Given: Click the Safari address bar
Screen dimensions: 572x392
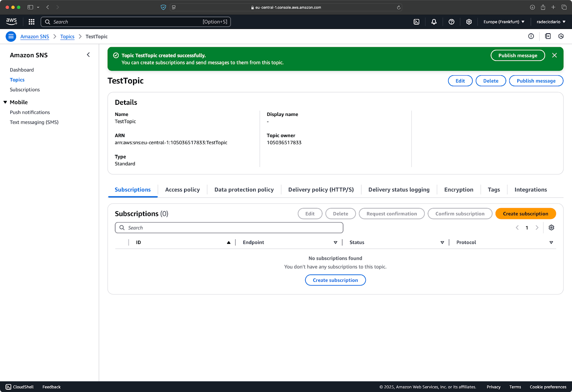Looking at the screenshot, I should [286, 7].
